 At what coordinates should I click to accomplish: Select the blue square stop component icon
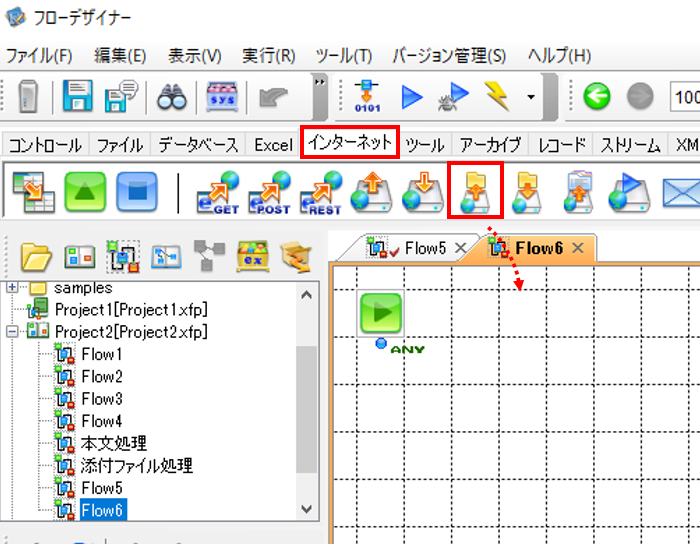(137, 192)
